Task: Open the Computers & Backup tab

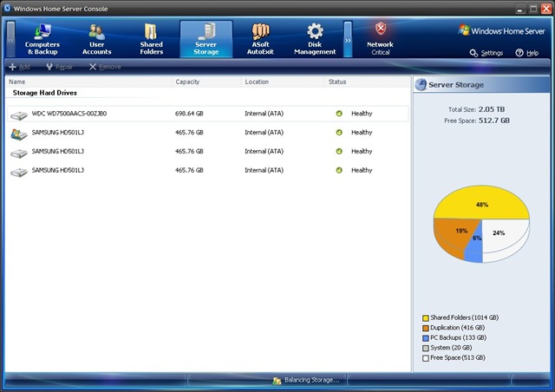Action: tap(42, 39)
